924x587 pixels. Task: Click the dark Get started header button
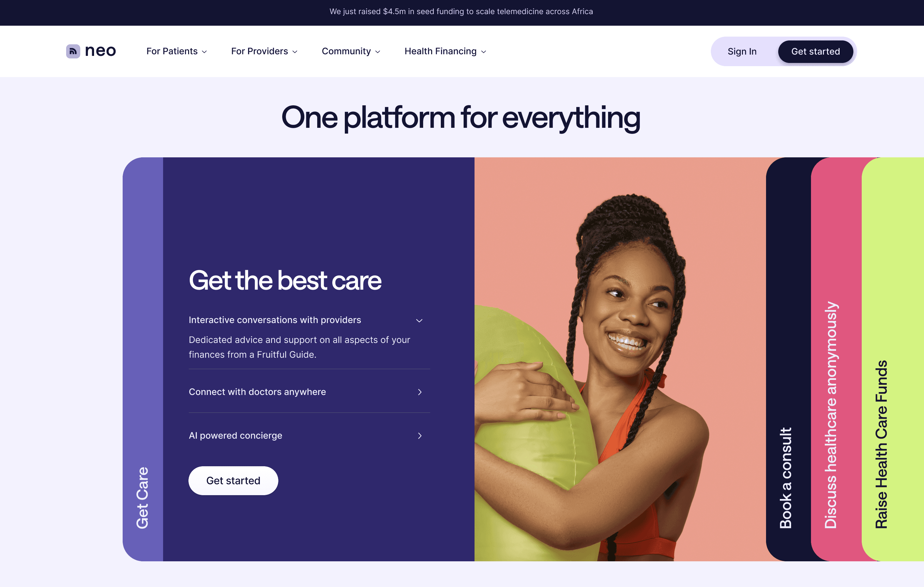point(815,51)
